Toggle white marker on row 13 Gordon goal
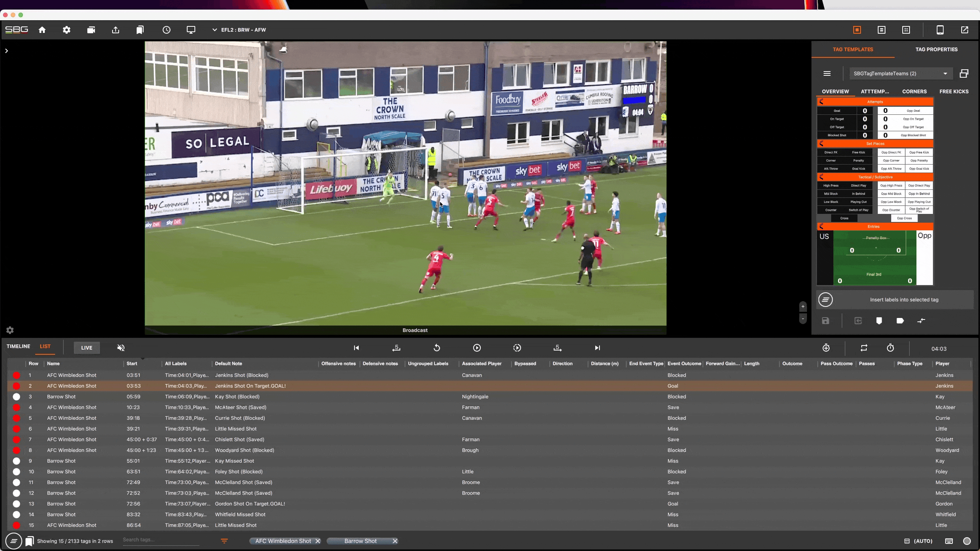The image size is (980, 551). coord(16,504)
